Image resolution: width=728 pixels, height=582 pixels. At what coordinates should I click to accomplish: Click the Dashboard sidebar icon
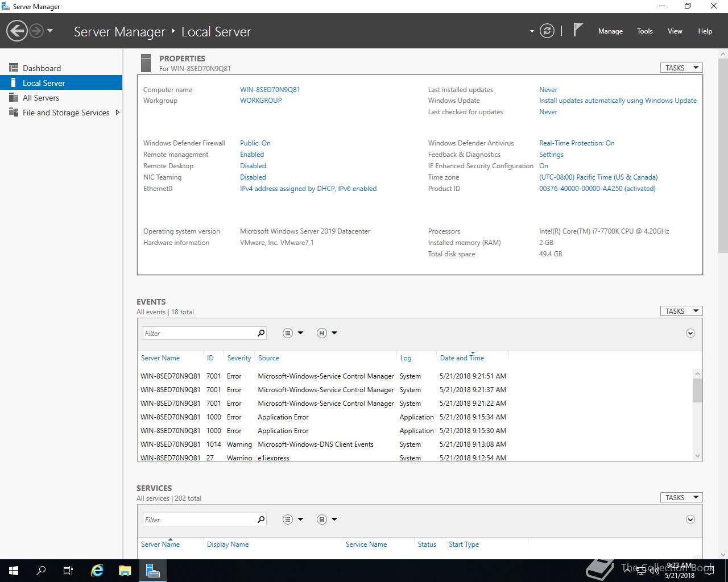coord(14,68)
